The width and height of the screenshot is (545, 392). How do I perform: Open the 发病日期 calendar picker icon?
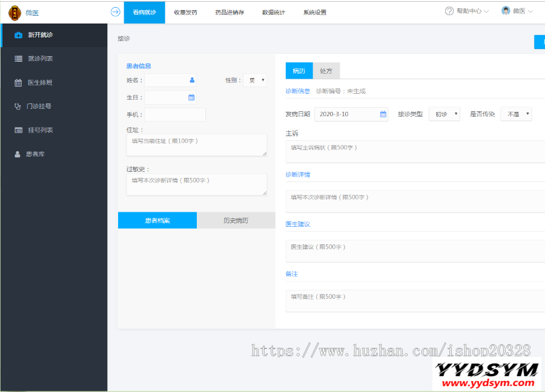(x=383, y=114)
